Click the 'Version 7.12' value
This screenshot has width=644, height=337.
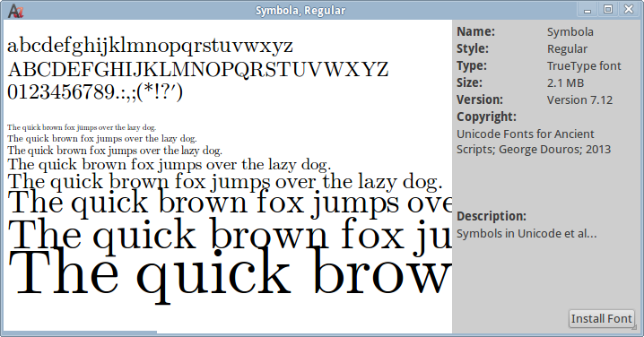pyautogui.click(x=579, y=99)
